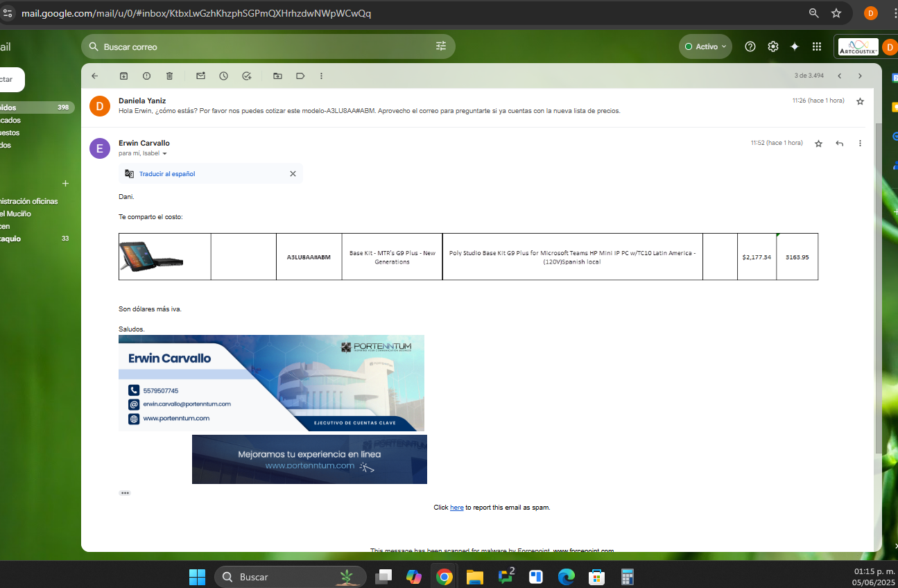Add the email to Tasks
The image size is (898, 588).
(246, 76)
